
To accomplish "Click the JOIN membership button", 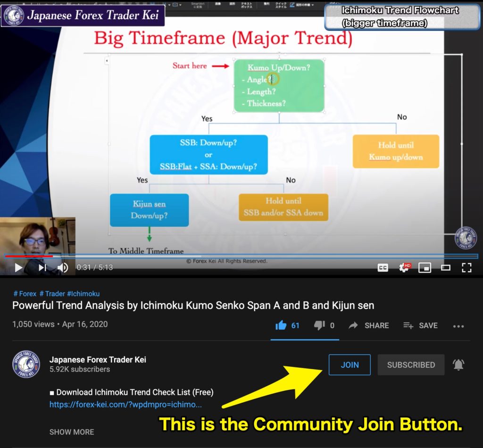I will pyautogui.click(x=350, y=365).
